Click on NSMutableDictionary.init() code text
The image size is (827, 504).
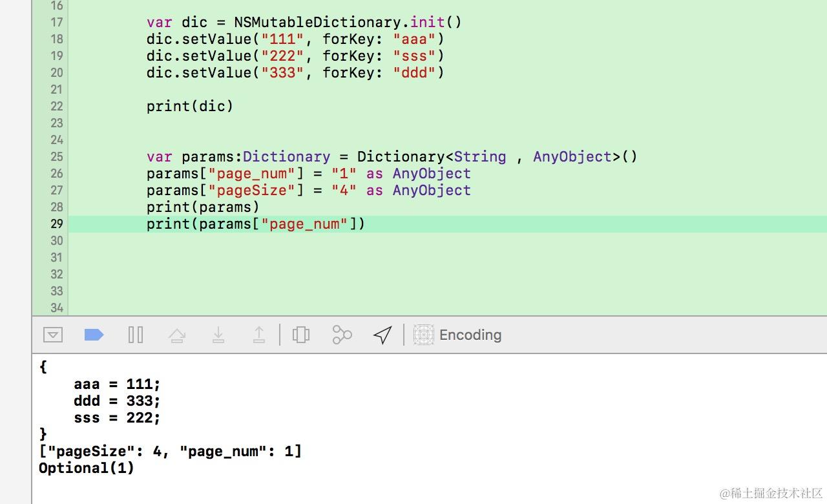(348, 22)
